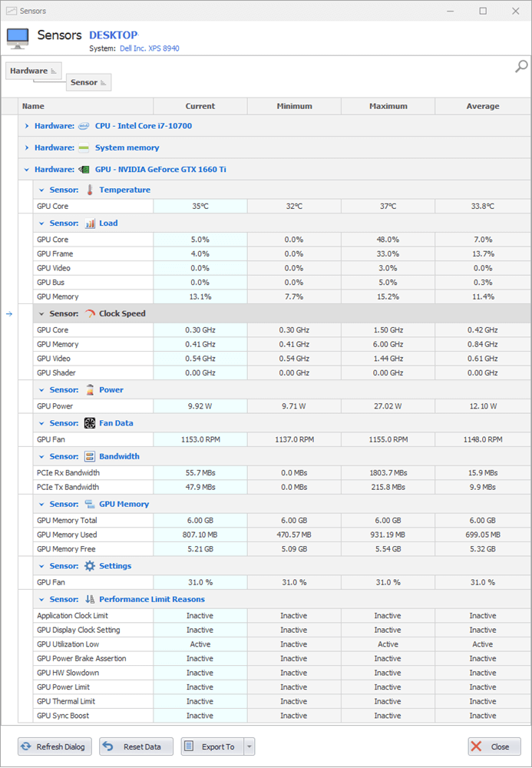The width and height of the screenshot is (532, 768).
Task: Click the GPU Memory sensor icon
Action: point(90,504)
